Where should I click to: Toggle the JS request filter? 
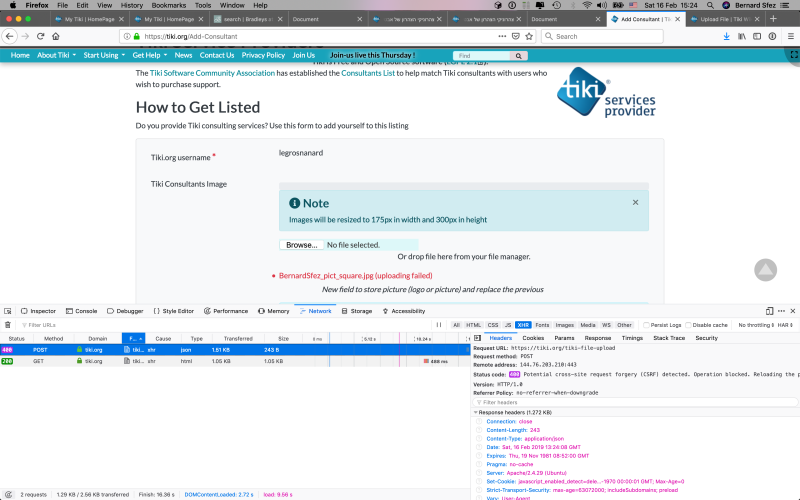point(508,325)
